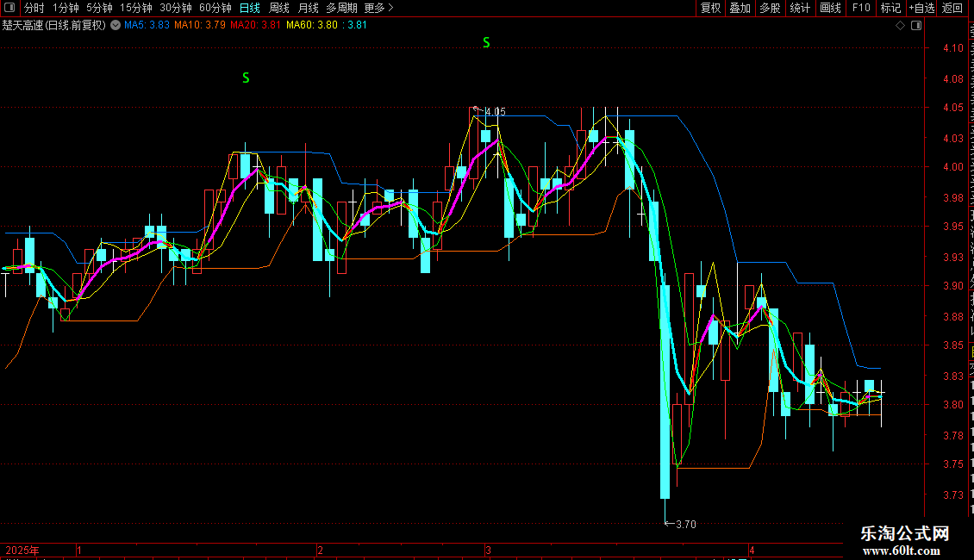
Task: Click the 3.73 price axis label
Action: click(x=952, y=495)
